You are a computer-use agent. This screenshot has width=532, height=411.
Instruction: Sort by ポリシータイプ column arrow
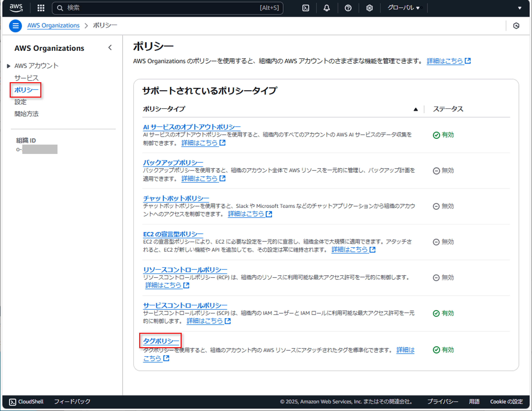416,109
